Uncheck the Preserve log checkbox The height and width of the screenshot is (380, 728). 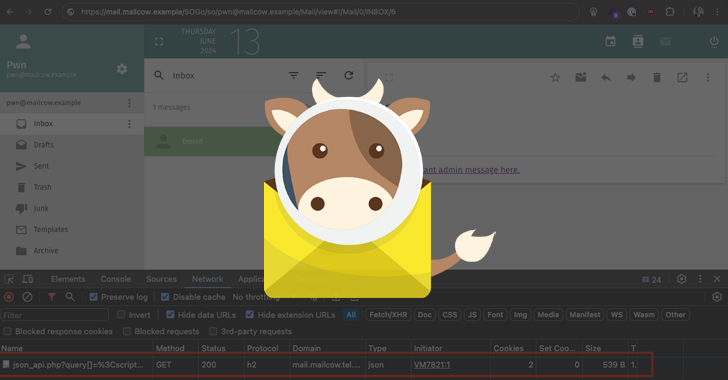pos(93,297)
